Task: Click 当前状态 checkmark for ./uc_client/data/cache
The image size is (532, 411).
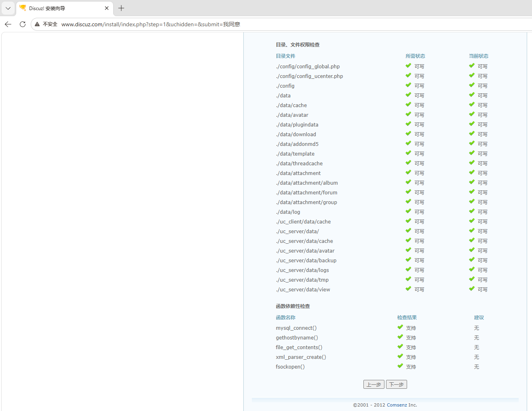Action: (x=472, y=221)
